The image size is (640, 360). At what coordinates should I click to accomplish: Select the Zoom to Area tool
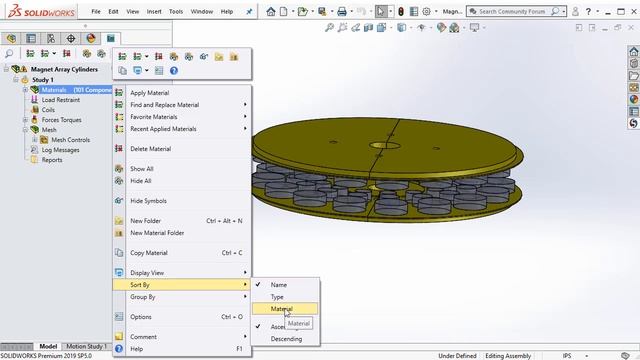coord(342,28)
